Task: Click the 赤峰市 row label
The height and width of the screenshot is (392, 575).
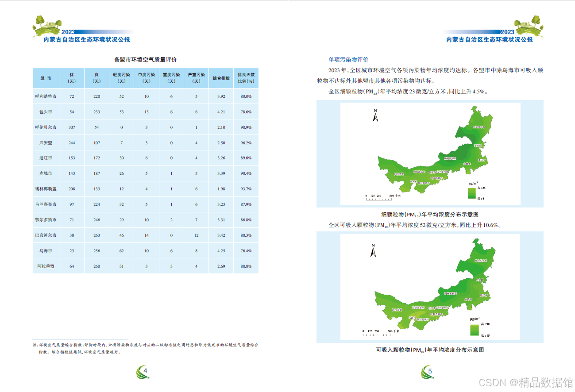Action: 46,173
